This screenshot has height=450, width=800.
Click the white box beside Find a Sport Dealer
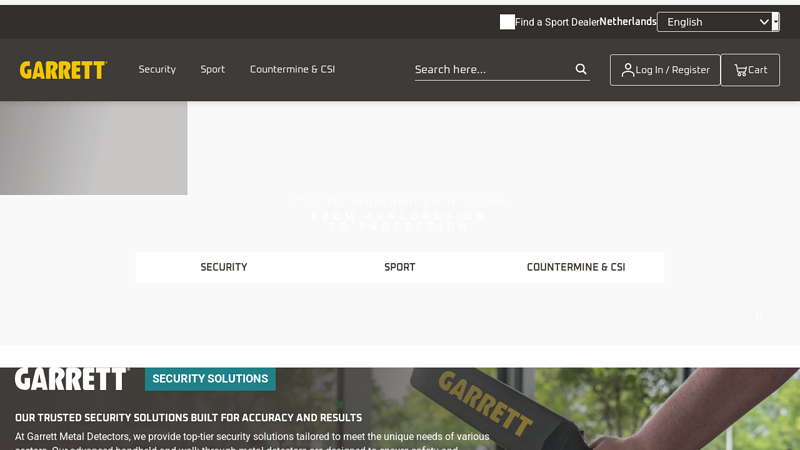pos(507,22)
